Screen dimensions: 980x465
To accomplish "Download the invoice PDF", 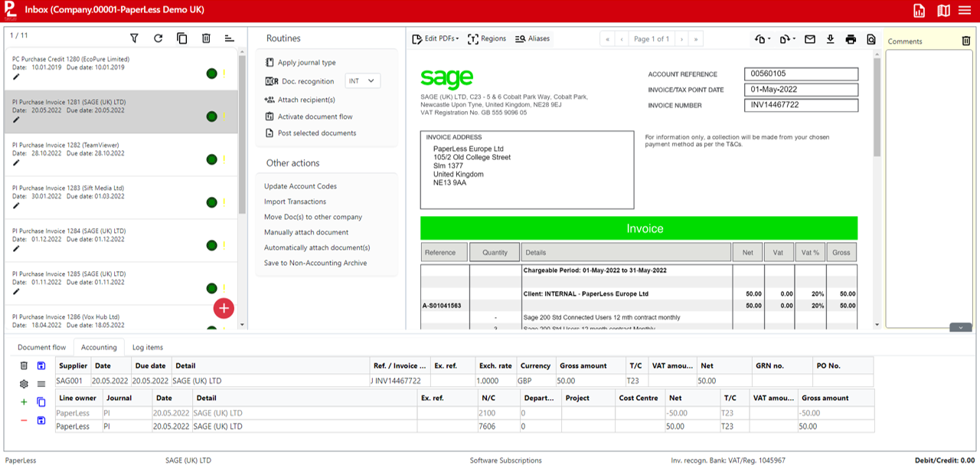I will click(830, 39).
